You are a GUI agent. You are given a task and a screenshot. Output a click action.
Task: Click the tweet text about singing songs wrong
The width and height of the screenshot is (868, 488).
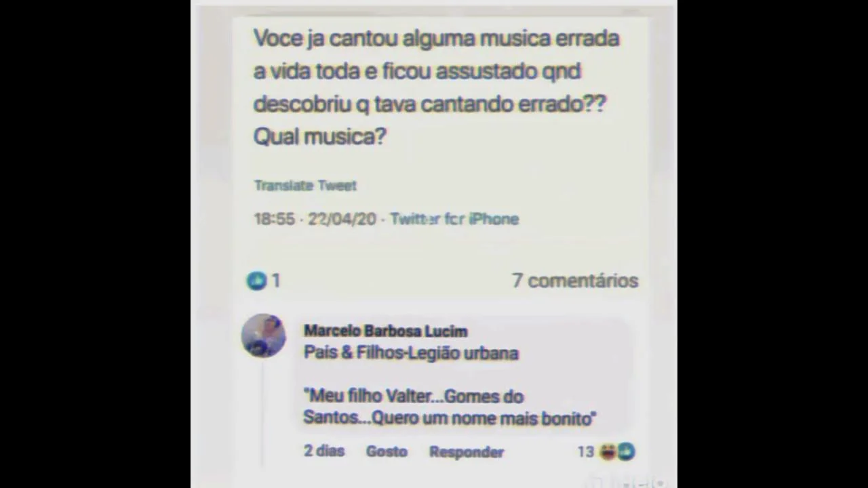pos(437,88)
